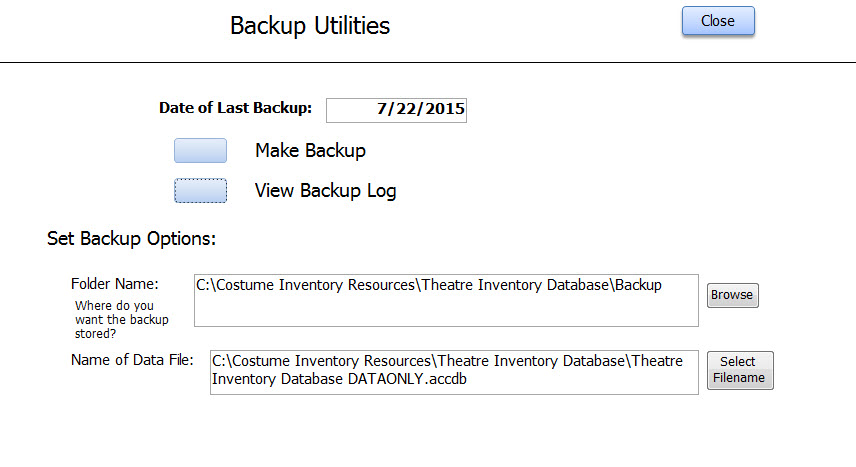856x467 pixels.
Task: Click the blank button beside Make Backup
Action: (200, 150)
